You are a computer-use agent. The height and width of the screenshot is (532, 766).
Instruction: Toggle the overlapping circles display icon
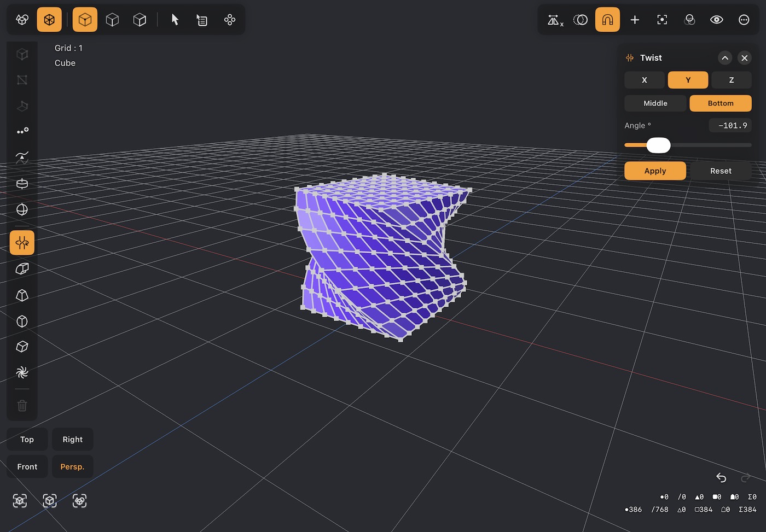point(580,20)
